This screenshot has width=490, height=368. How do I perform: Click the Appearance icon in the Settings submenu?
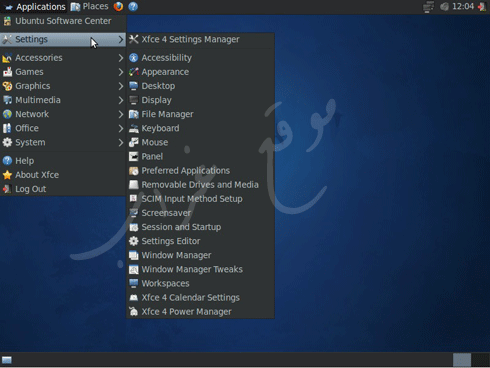tap(134, 72)
